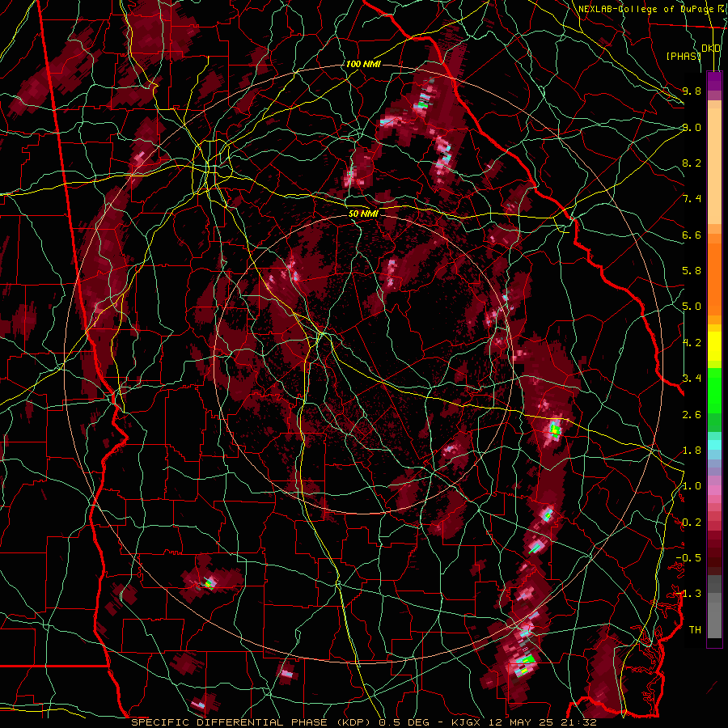Click the 2.6 scale label
The image size is (728, 728).
(x=692, y=414)
